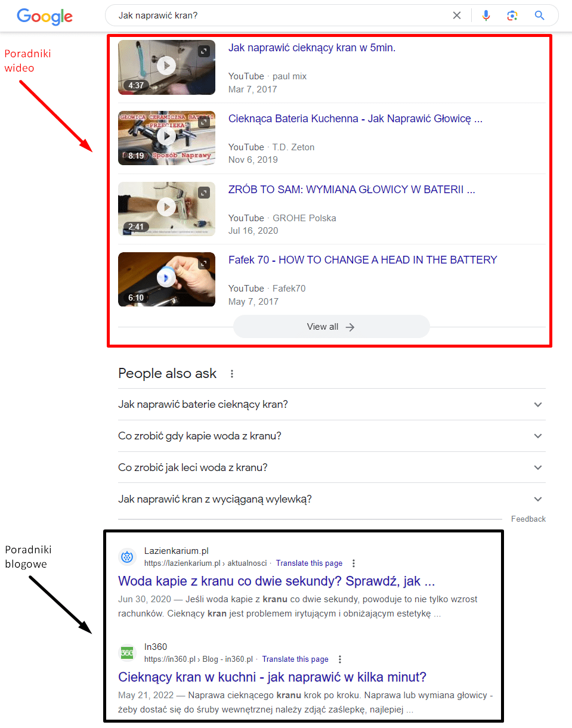Expand 'Co zrobić jak leci woda z kranu?'
Viewport: 572px width, 728px height.
(x=332, y=467)
